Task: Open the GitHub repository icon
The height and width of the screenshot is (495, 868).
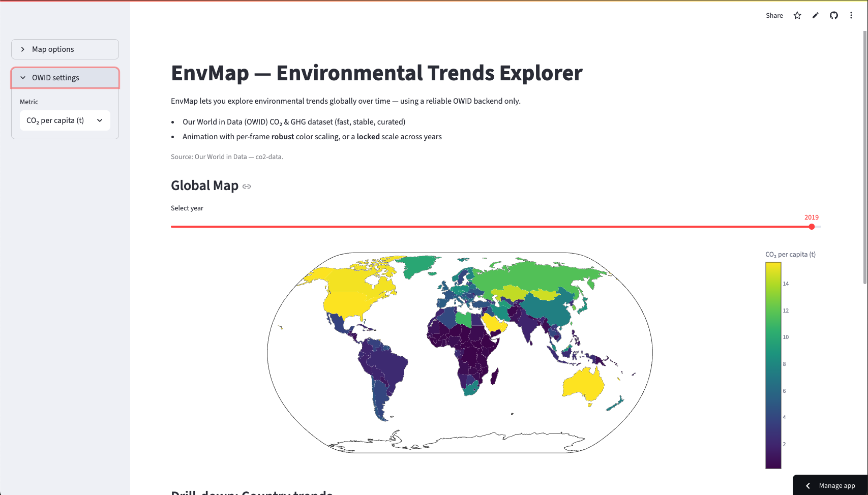Action: click(833, 15)
